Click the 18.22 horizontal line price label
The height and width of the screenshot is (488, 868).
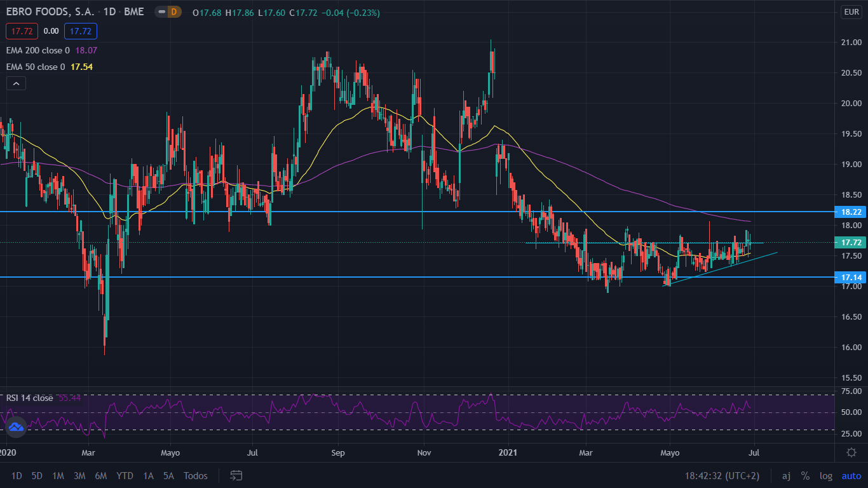[x=850, y=212]
